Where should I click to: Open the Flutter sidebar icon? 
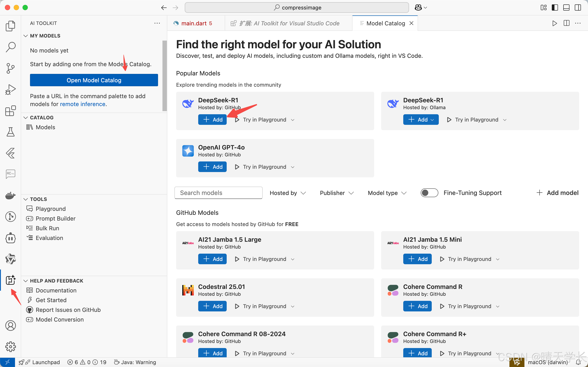pyautogui.click(x=10, y=153)
